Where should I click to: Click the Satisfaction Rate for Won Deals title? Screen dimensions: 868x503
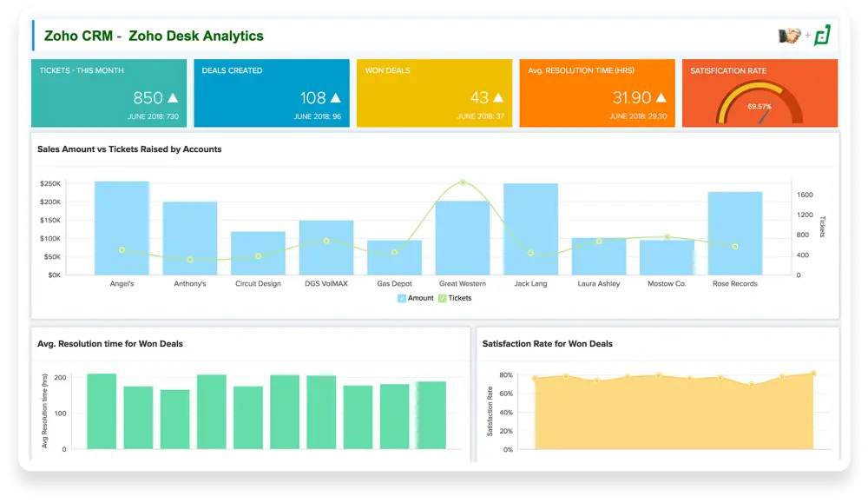[548, 343]
